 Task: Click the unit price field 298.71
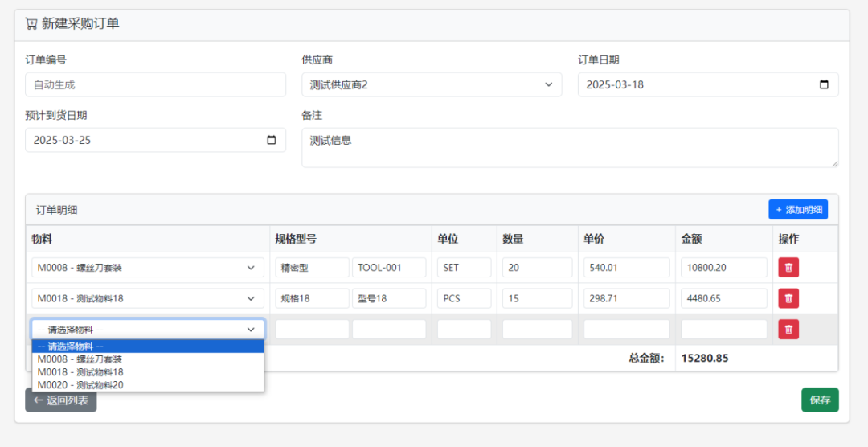coord(627,298)
